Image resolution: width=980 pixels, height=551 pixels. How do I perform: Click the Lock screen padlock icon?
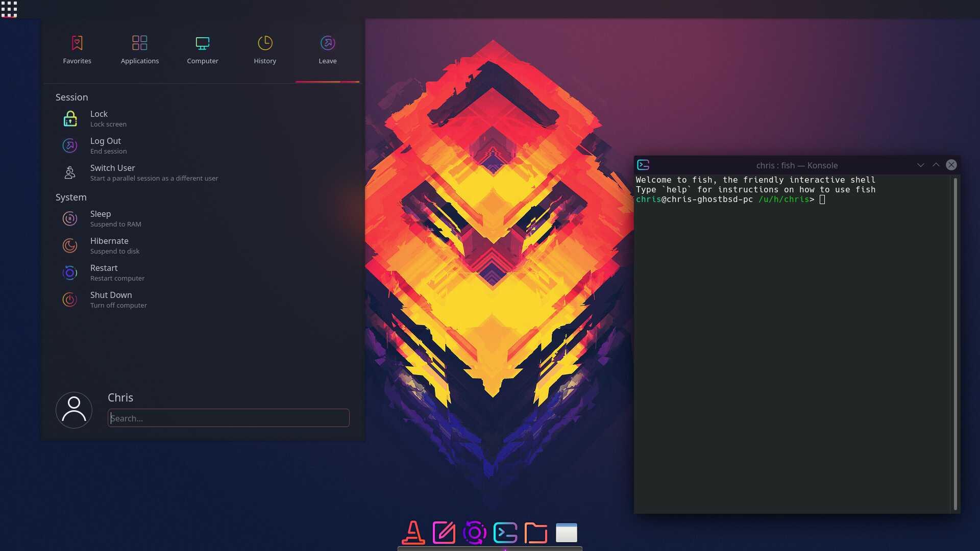click(70, 119)
